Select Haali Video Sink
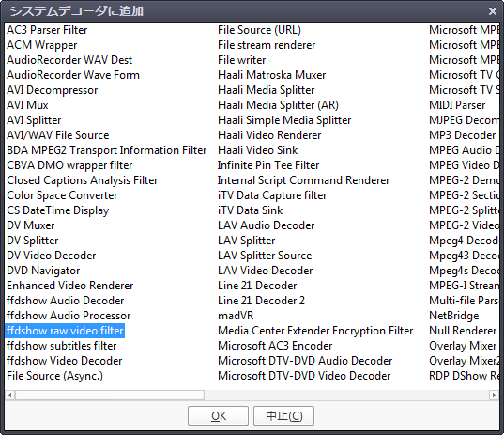 (258, 150)
